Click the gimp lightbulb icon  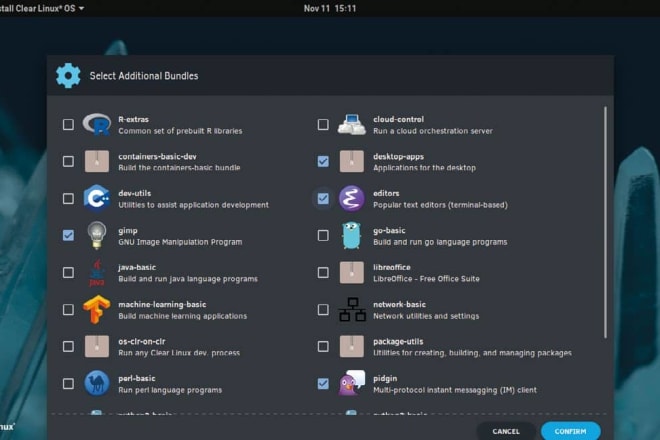pos(97,235)
